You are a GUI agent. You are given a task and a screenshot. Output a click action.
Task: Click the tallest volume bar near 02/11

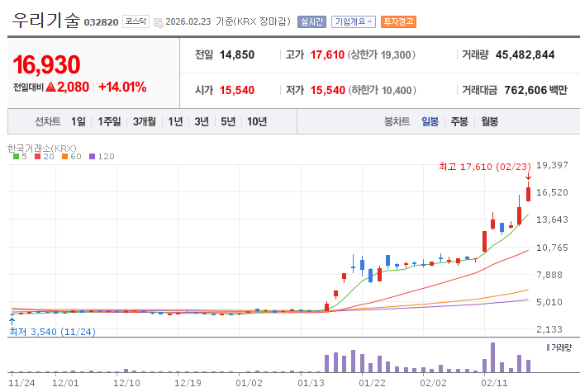click(x=492, y=357)
